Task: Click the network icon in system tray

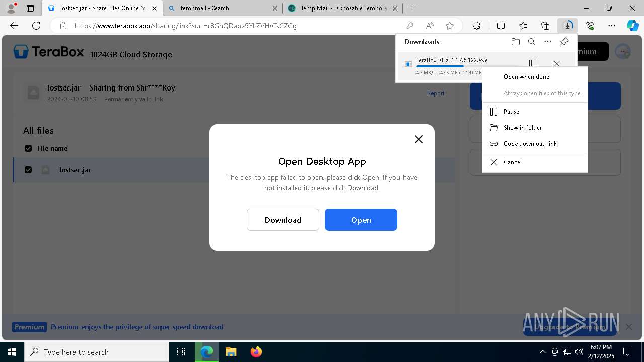Action: [x=567, y=352]
